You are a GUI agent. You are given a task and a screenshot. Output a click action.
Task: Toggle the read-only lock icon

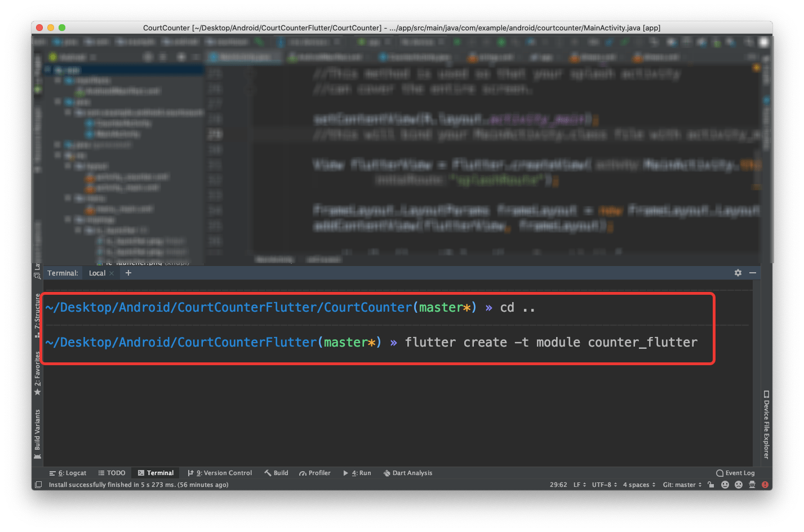point(711,485)
